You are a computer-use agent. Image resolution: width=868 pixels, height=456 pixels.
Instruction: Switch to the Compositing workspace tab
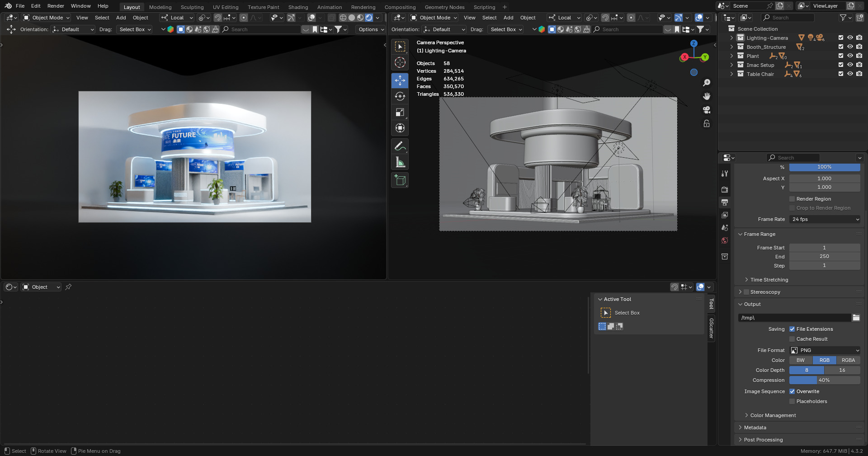point(400,7)
